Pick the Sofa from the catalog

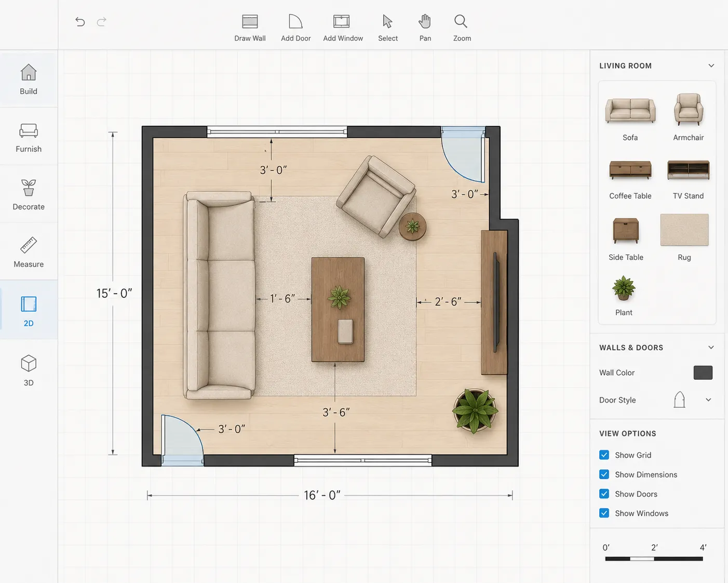click(x=630, y=116)
